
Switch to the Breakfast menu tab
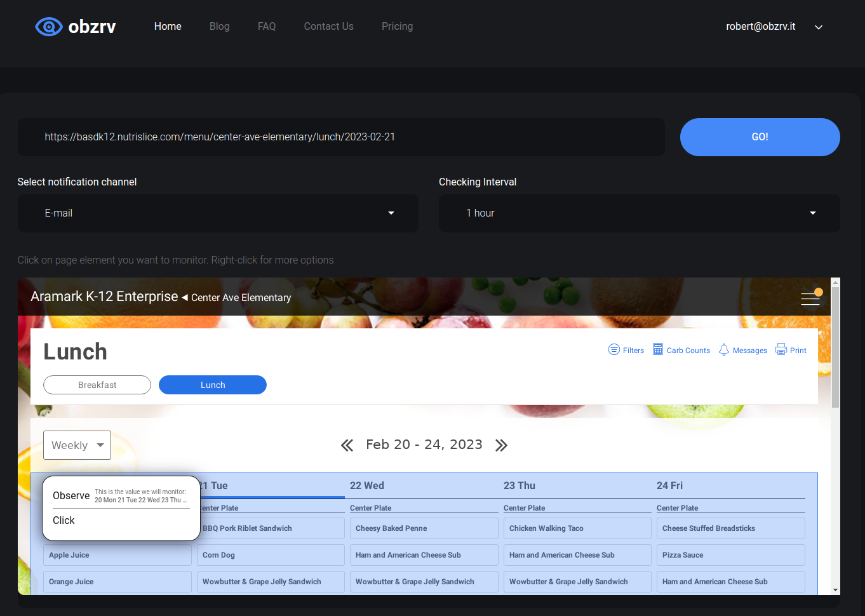(97, 385)
